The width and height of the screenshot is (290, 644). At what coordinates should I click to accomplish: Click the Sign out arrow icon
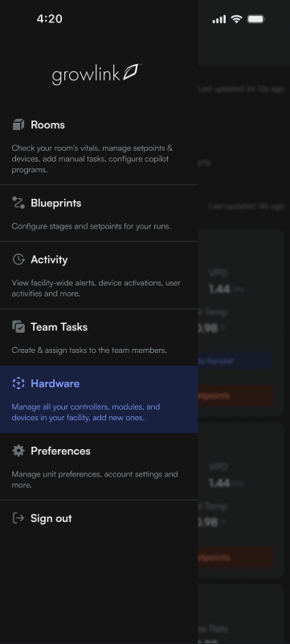[19, 518]
